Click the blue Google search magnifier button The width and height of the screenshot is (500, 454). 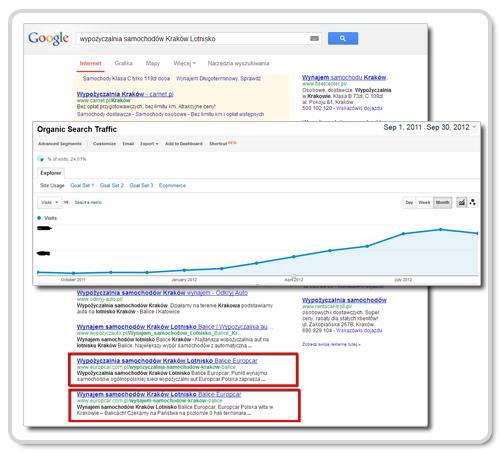tap(343, 38)
